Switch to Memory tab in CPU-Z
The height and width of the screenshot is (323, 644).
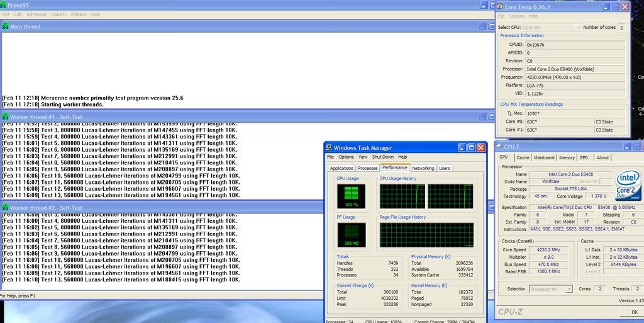(x=567, y=158)
